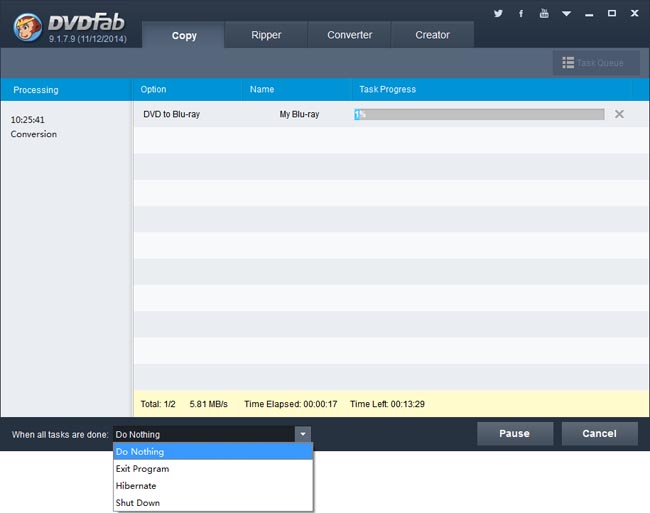Switch to the Ripper tab
Image resolution: width=650 pixels, height=513 pixels.
[x=266, y=35]
